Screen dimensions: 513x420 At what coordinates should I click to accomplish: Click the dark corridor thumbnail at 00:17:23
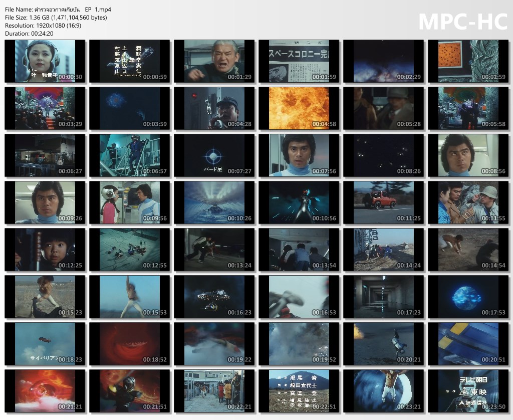[x=383, y=297]
